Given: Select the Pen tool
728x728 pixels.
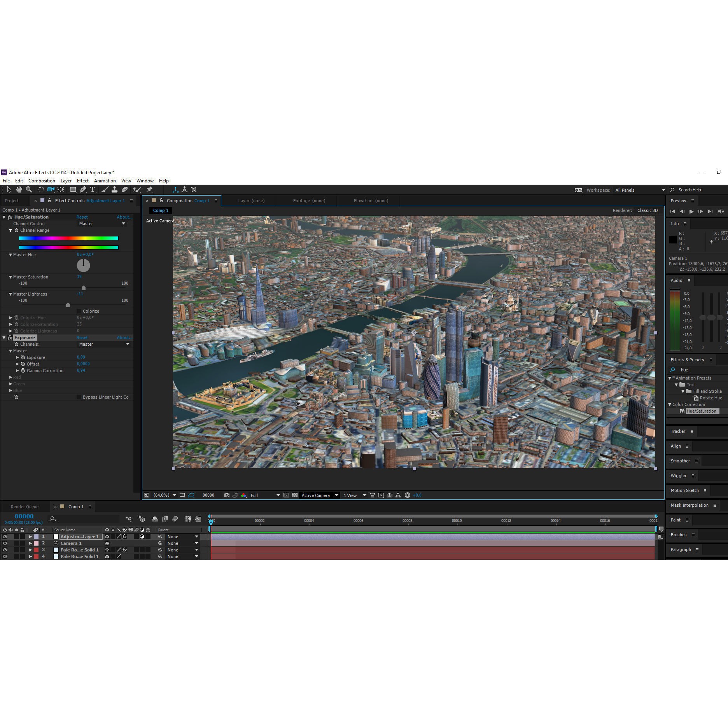Looking at the screenshot, I should [x=82, y=190].
